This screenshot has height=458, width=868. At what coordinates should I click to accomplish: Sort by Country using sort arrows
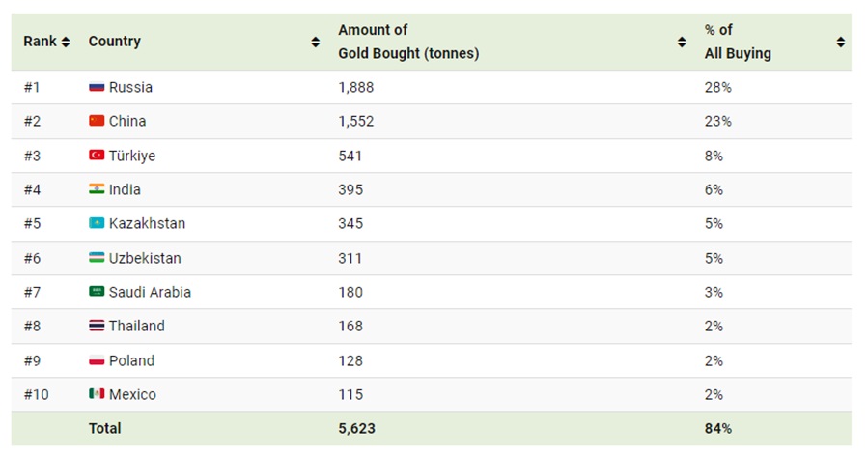[x=316, y=42]
